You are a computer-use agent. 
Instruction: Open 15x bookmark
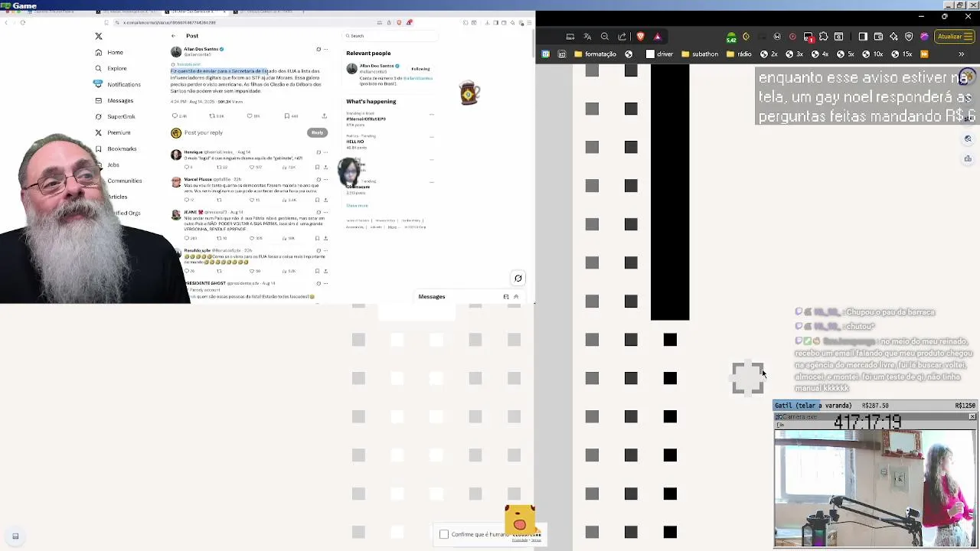pos(900,54)
